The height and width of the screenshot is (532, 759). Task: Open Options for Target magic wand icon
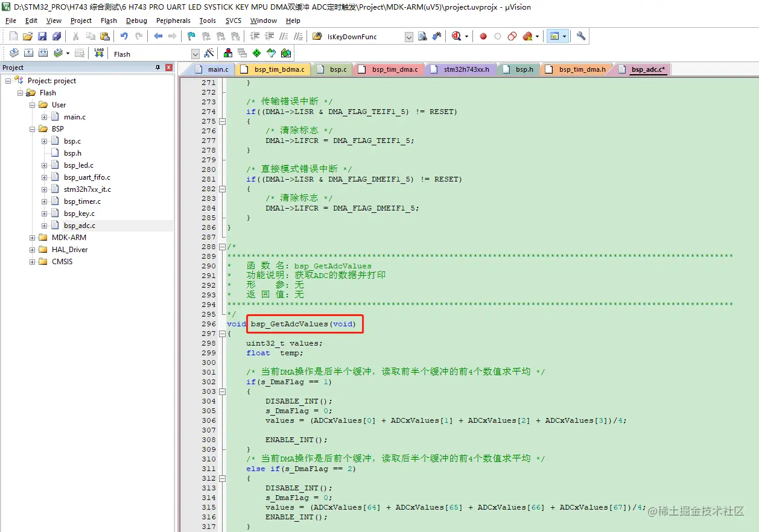(209, 54)
